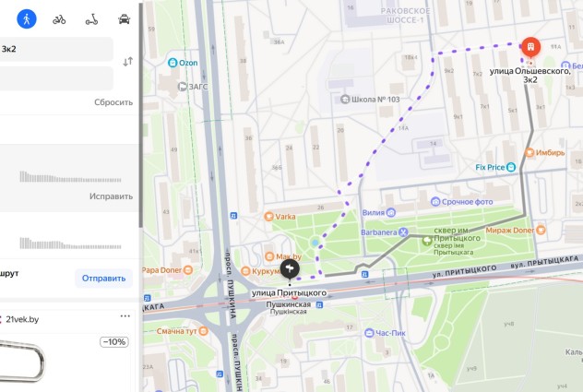Open the Varka cafe marker
The height and width of the screenshot is (392, 583).
coord(268,217)
